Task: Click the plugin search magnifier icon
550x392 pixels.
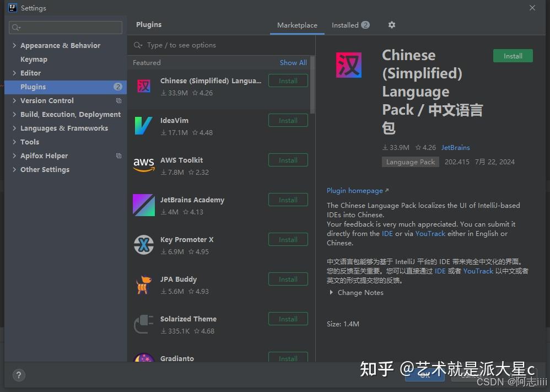Action: (x=138, y=45)
